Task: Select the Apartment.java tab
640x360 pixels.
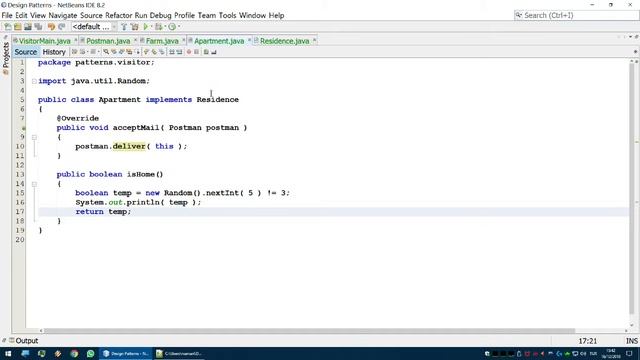Action: (219, 41)
